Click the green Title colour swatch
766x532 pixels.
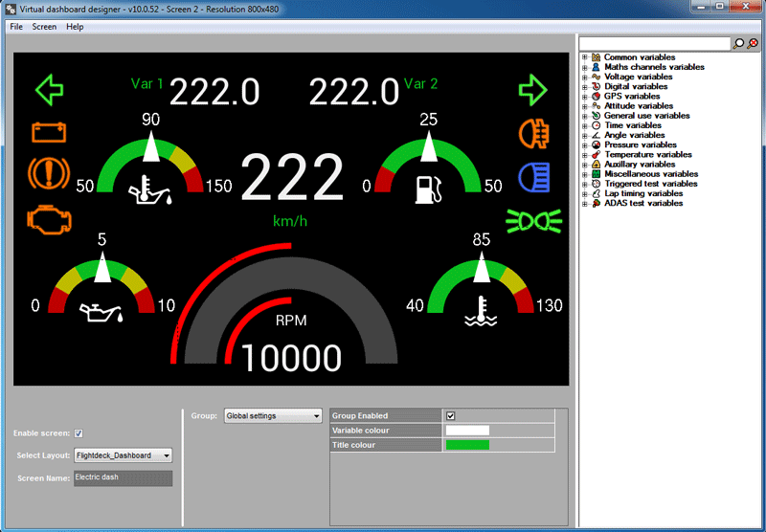point(467,445)
